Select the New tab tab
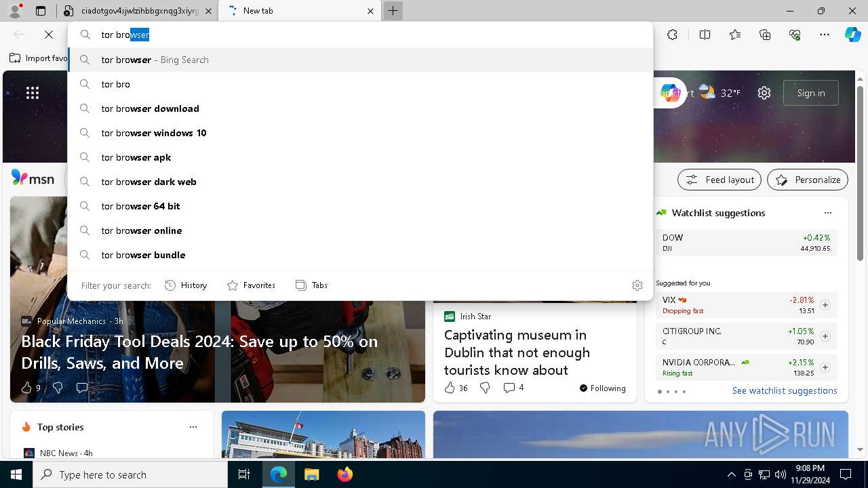Viewport: 868px width, 488px height. click(300, 11)
